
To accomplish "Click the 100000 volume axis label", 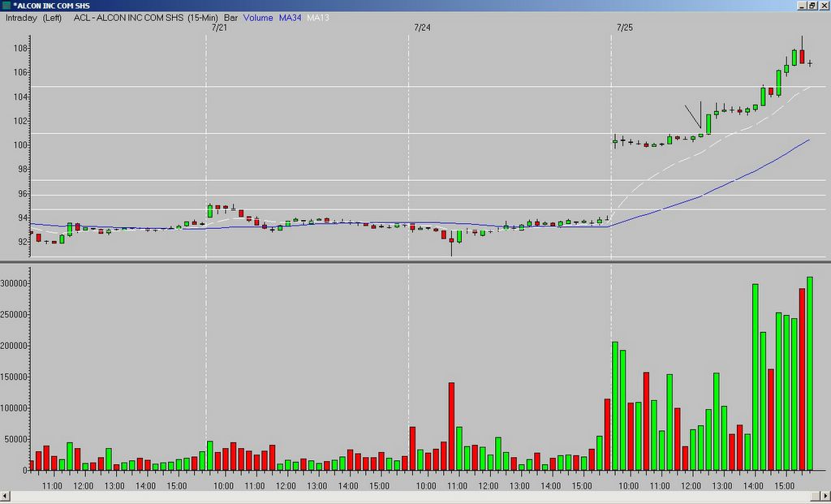I will 14,408.
